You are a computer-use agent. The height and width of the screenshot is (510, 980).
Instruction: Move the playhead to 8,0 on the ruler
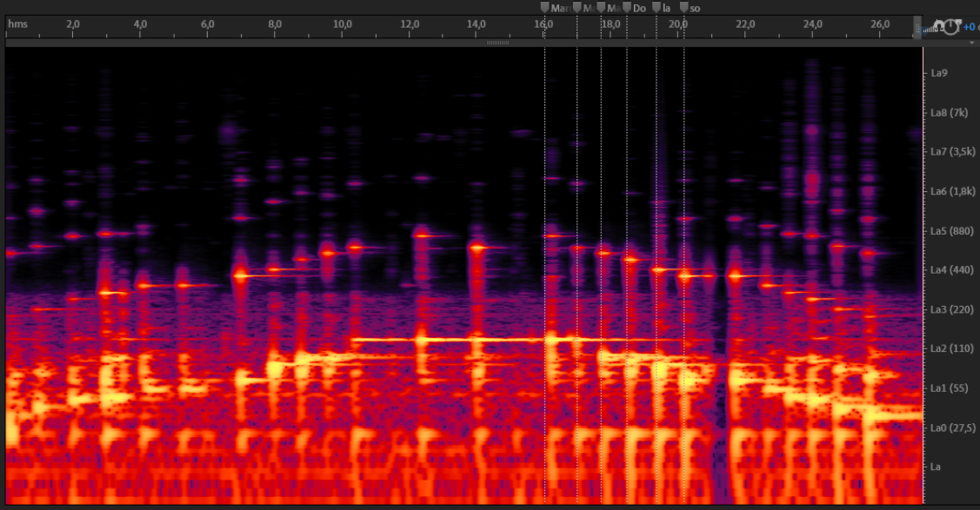(275, 24)
